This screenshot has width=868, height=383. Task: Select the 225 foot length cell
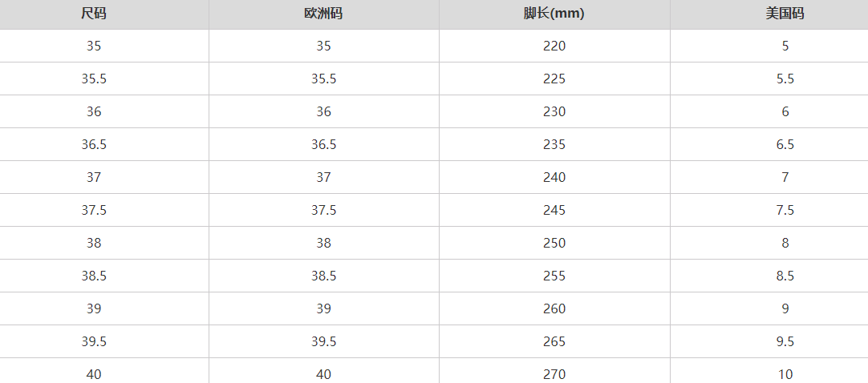(x=554, y=79)
